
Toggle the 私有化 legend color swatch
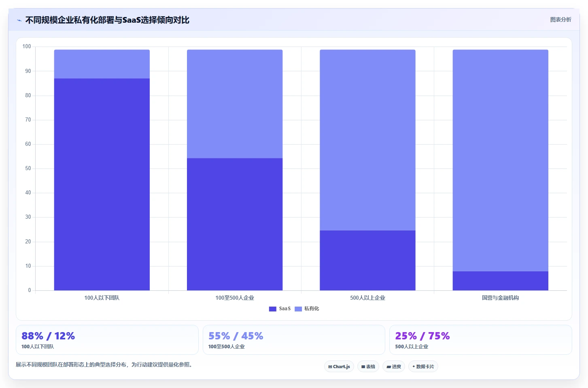(298, 309)
